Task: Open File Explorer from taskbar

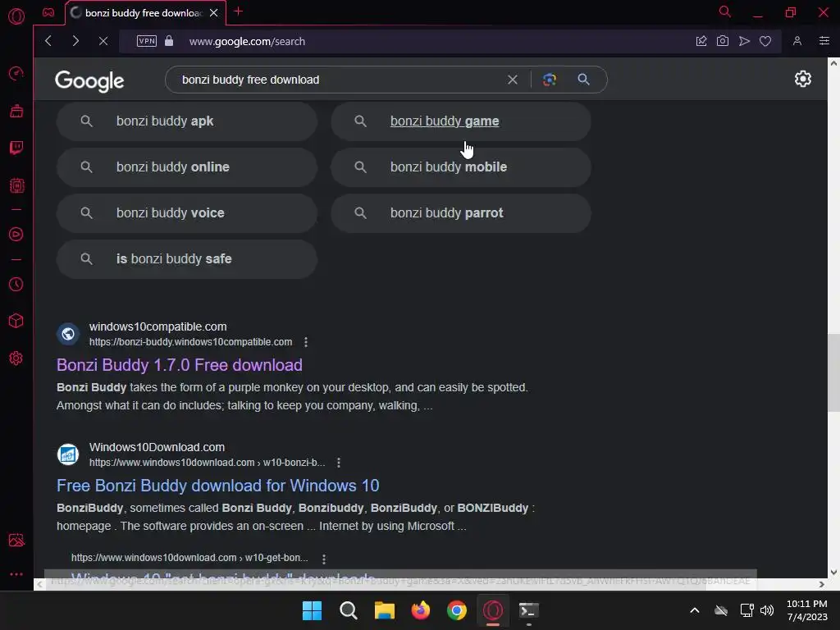Action: pyautogui.click(x=385, y=610)
